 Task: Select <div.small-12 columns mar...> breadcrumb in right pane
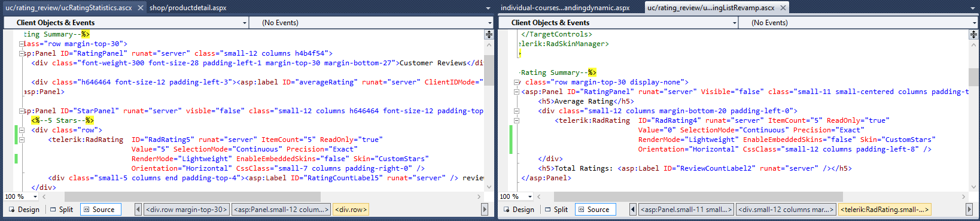pyautogui.click(x=786, y=210)
